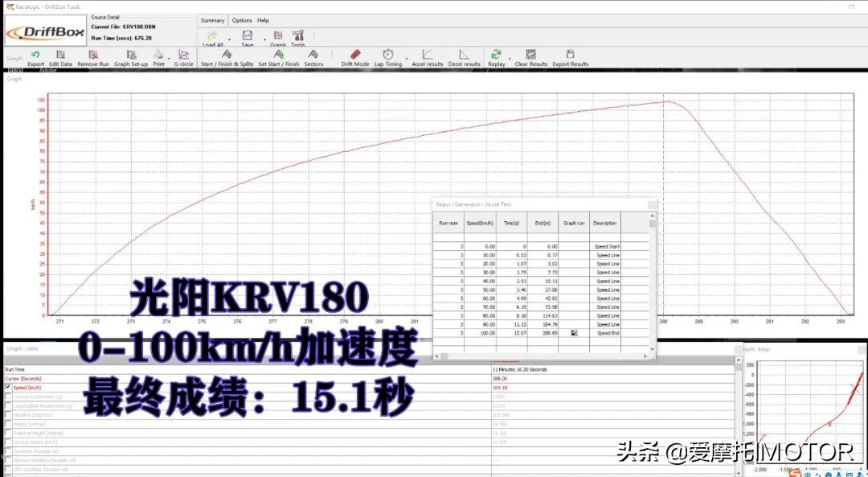Click the Dist(m) column header
The image size is (868, 477).
point(542,224)
